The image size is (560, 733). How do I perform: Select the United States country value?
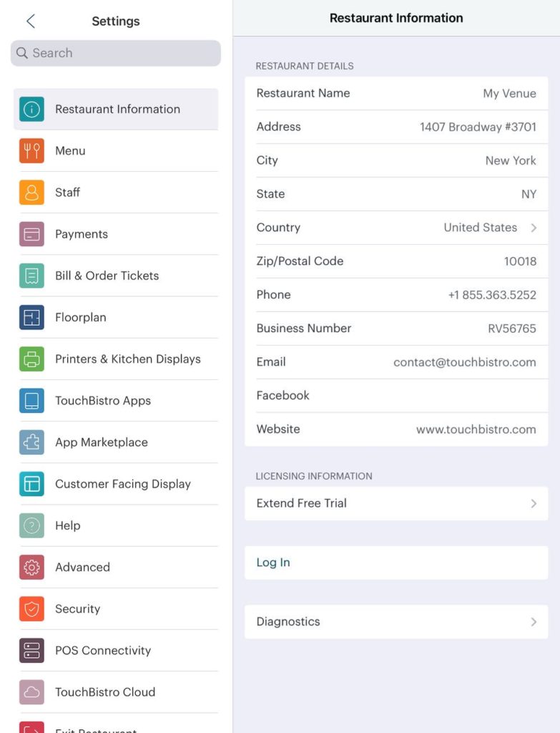(x=480, y=228)
